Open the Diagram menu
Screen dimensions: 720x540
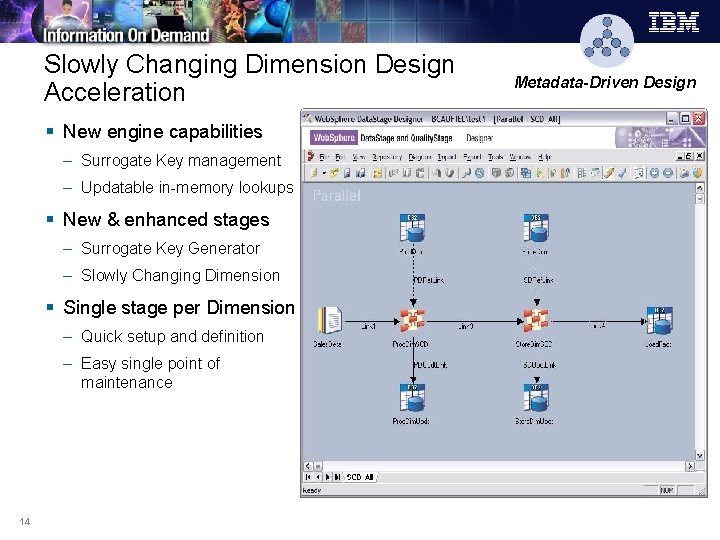tap(420, 157)
